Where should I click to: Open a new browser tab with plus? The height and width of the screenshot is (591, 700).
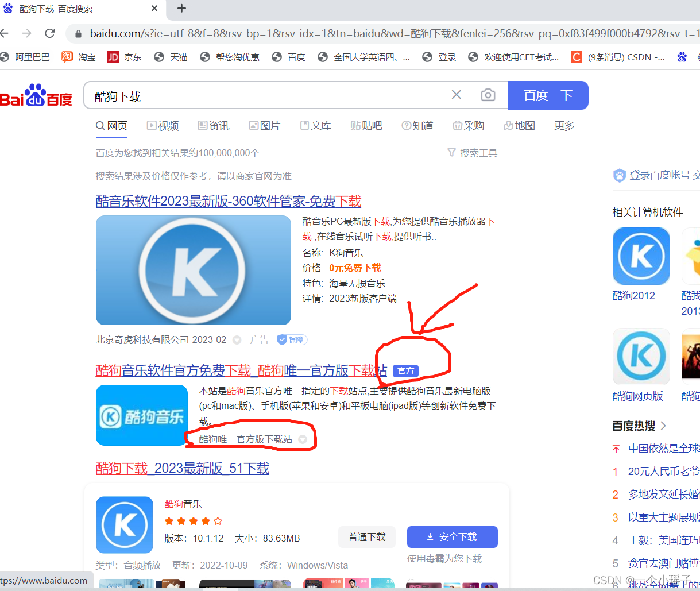coord(181,8)
